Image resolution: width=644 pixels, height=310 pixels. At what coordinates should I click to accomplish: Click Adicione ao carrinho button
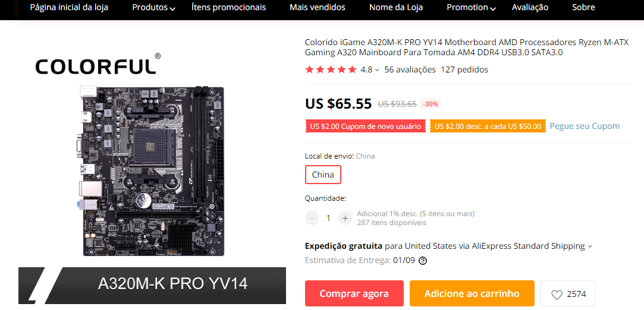[x=472, y=293]
